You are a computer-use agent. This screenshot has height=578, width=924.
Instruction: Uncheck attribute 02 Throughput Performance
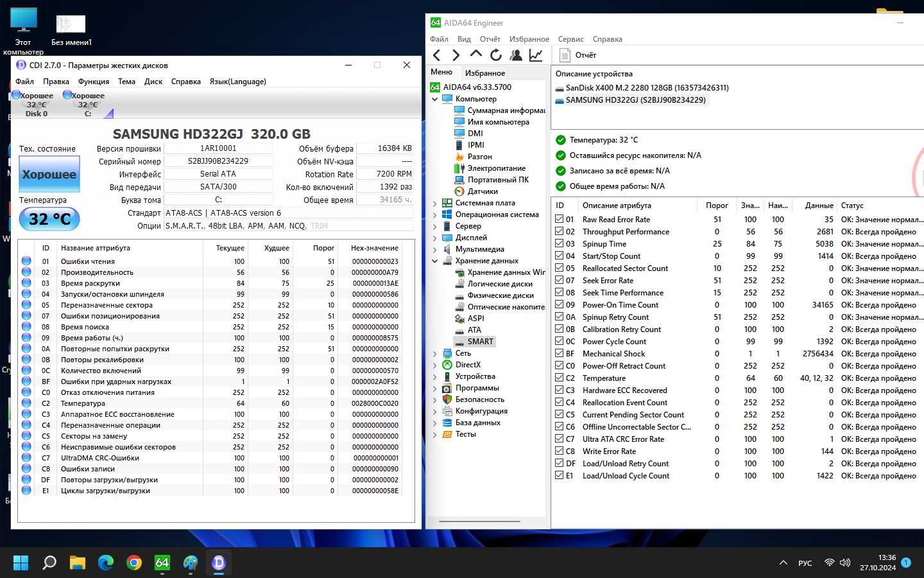(560, 231)
